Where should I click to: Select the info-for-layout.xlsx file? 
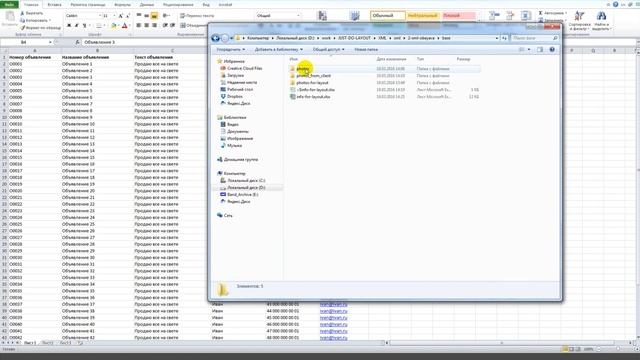click(x=313, y=96)
